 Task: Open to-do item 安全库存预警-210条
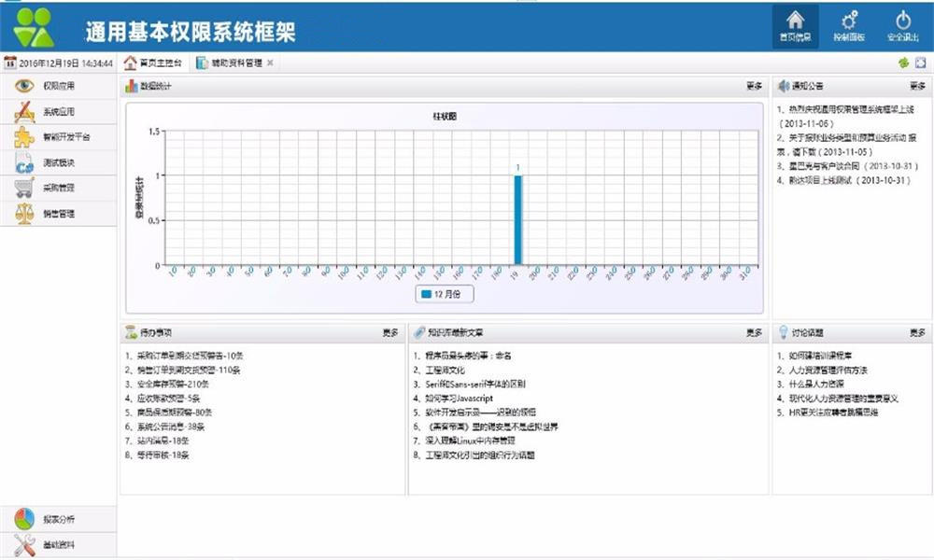167,385
